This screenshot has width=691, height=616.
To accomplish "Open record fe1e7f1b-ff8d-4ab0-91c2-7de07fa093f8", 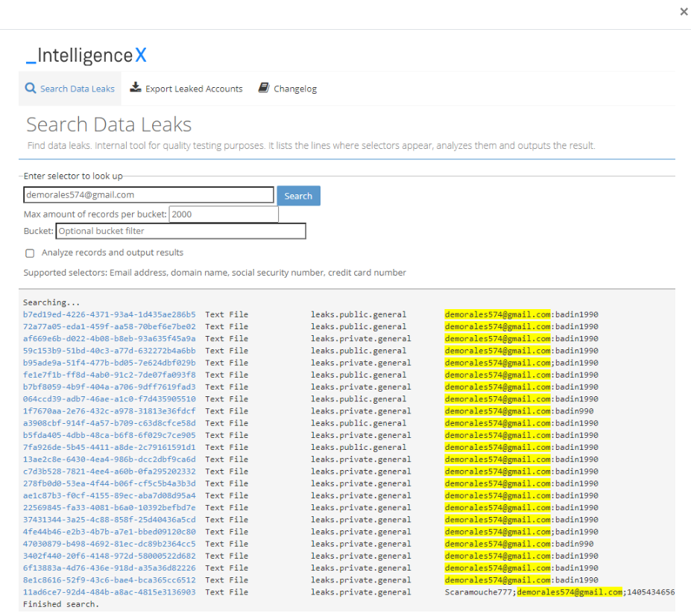I will (110, 375).
